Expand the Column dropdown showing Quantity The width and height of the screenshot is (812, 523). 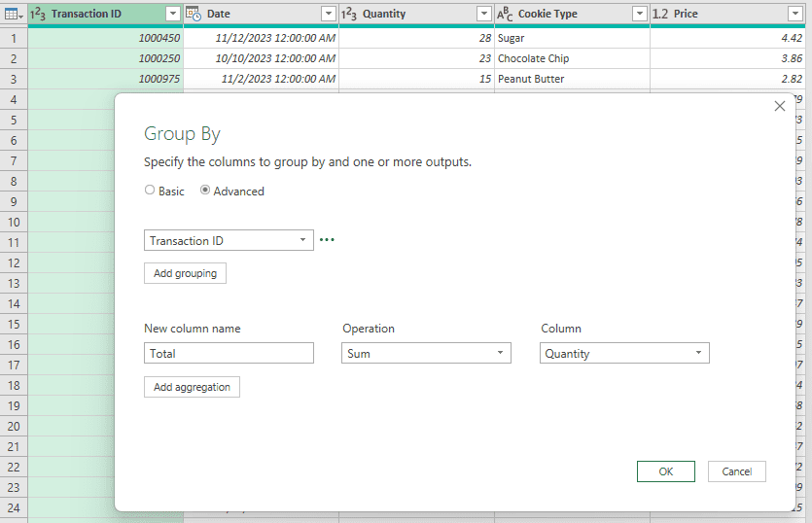point(624,354)
